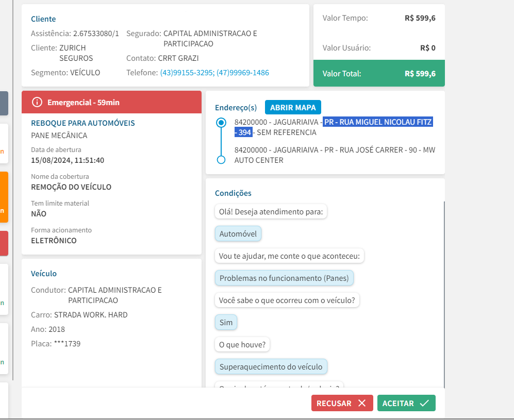Click the Valor Tempo R$ 599,6 value

(x=420, y=18)
